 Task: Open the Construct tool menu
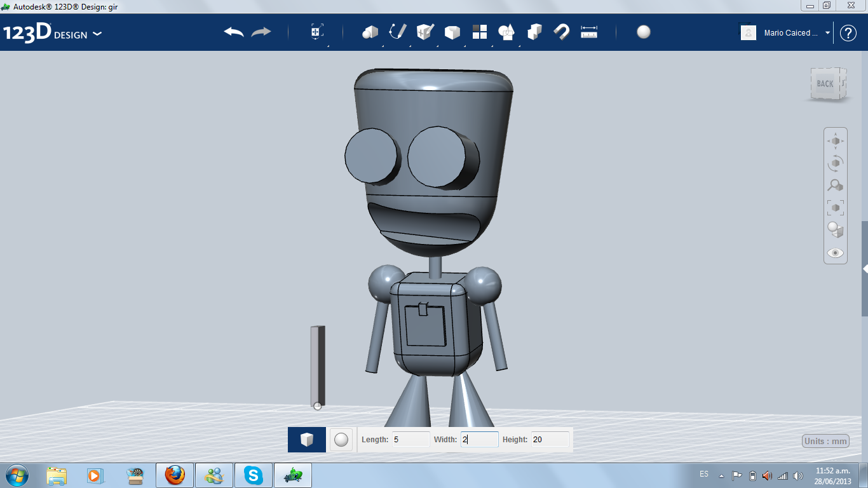tap(425, 32)
